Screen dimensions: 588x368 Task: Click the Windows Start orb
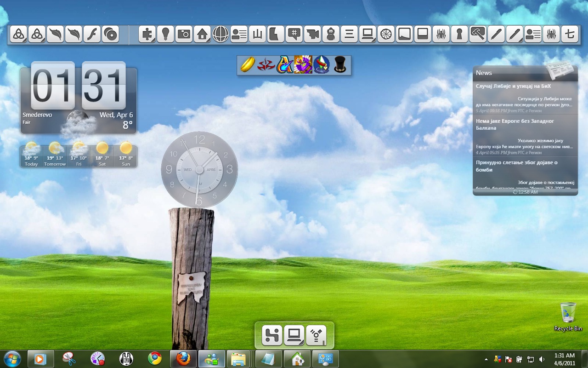tap(12, 359)
